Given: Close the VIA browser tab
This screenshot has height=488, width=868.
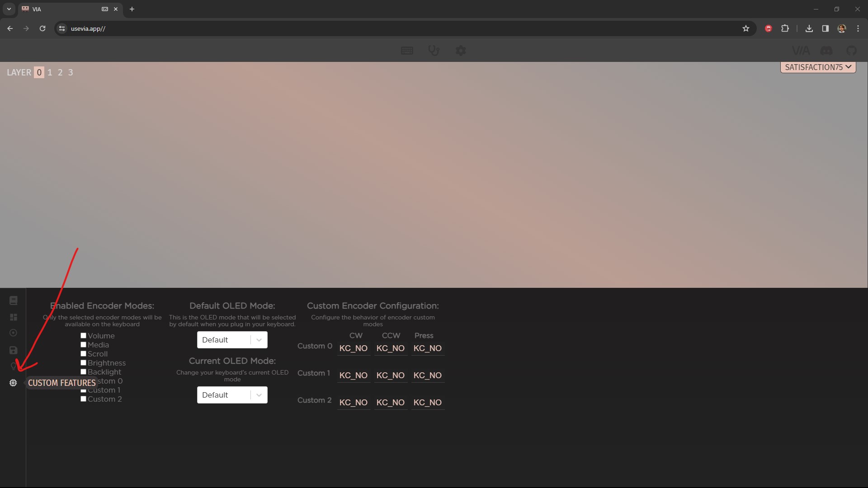Looking at the screenshot, I should (116, 9).
